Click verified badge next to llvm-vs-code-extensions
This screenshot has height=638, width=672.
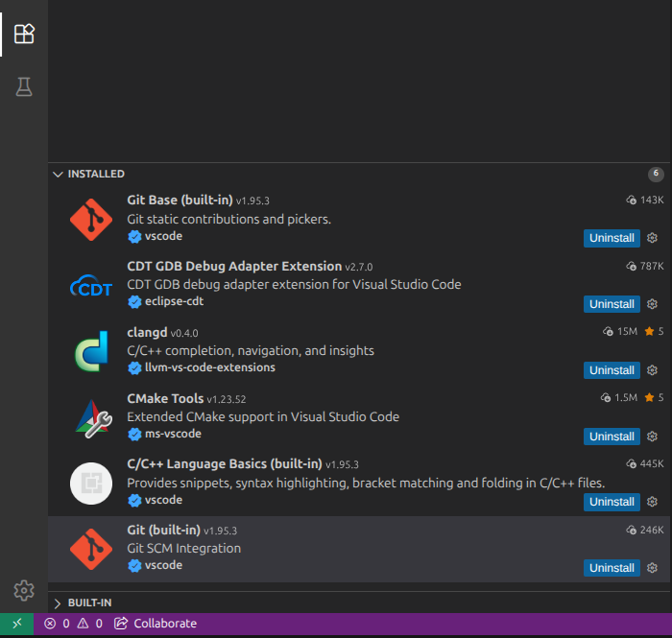(134, 367)
